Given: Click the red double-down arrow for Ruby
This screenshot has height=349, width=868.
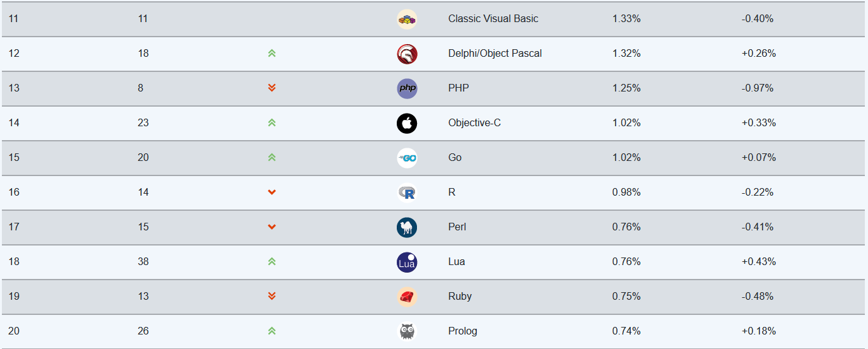Looking at the screenshot, I should point(272,296).
